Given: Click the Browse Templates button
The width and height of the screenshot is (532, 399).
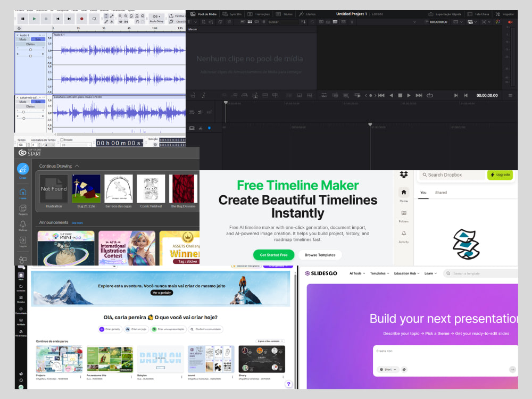Looking at the screenshot, I should (x=320, y=255).
